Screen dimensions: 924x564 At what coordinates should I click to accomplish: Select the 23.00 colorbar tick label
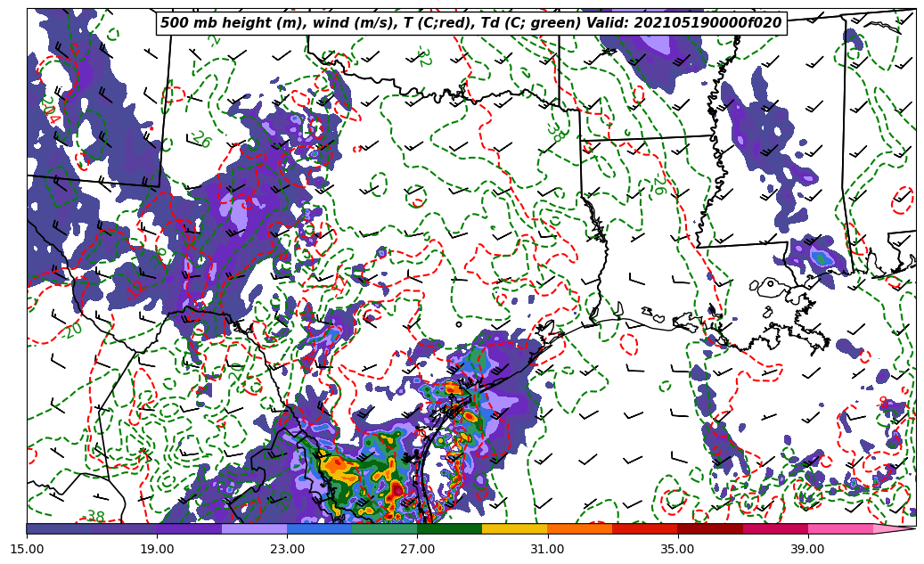tap(287, 549)
